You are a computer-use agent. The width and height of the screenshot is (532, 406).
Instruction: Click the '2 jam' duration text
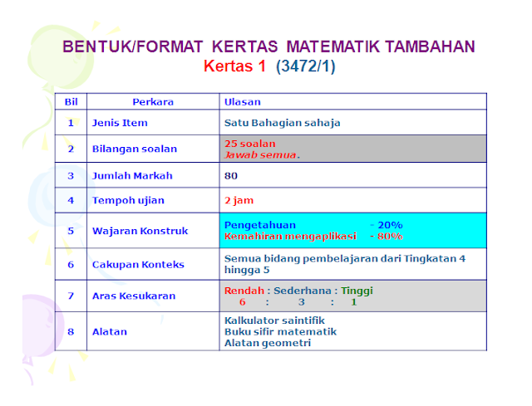[239, 200]
